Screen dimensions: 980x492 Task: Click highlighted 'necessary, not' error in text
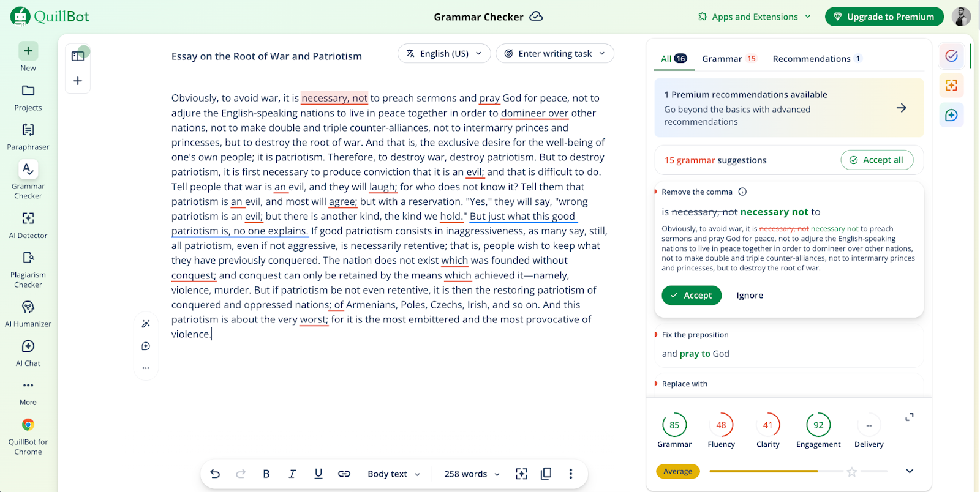[x=334, y=98]
